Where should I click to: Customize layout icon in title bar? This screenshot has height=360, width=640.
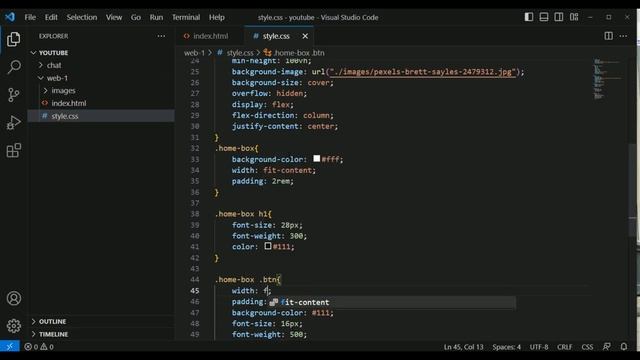[x=574, y=17]
